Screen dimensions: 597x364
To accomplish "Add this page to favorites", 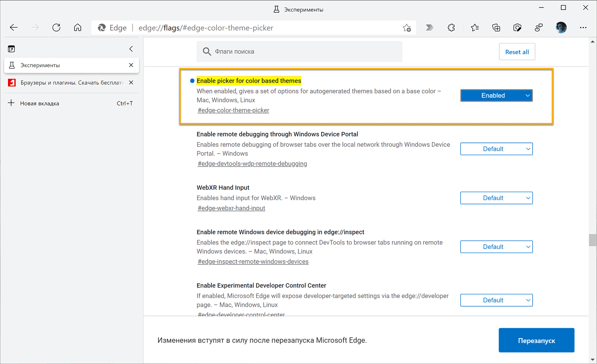I will [406, 28].
